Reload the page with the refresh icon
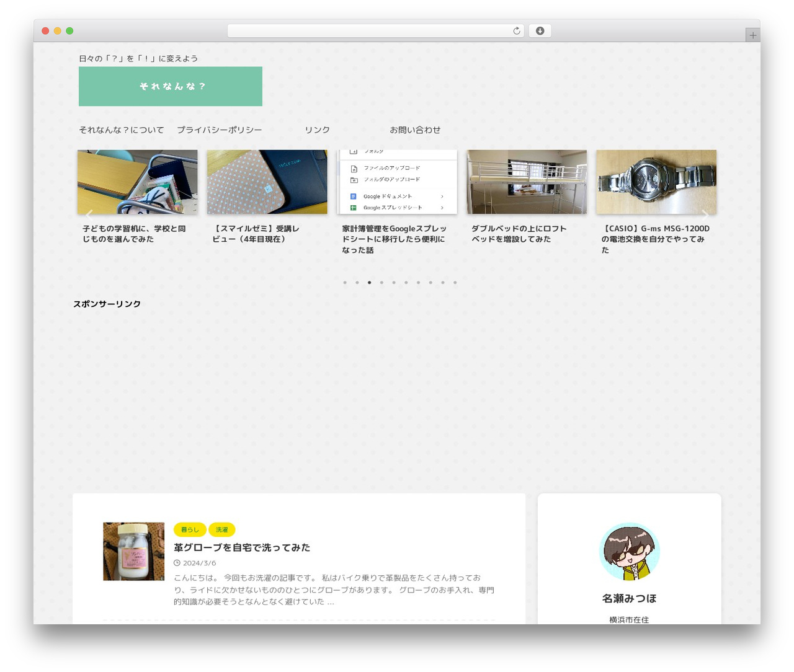Image resolution: width=794 pixels, height=672 pixels. tap(516, 31)
